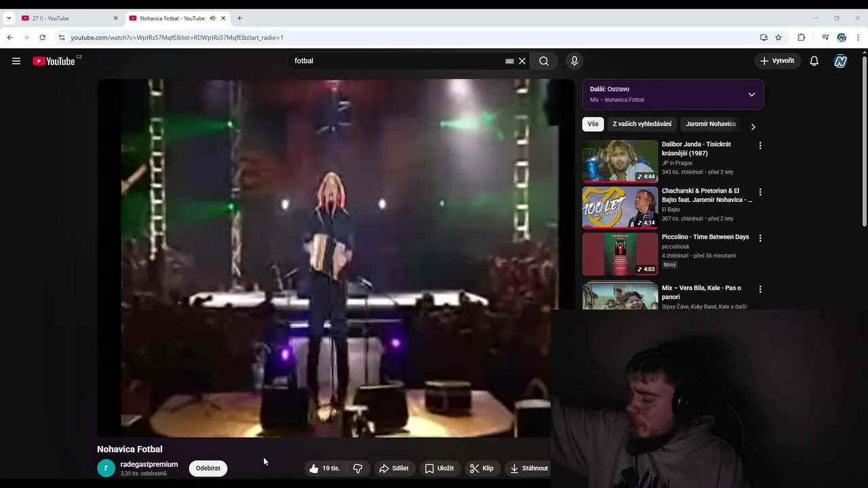Click the Nohavica Fotbal video title text
Image resolution: width=868 pixels, height=488 pixels.
pos(130,449)
